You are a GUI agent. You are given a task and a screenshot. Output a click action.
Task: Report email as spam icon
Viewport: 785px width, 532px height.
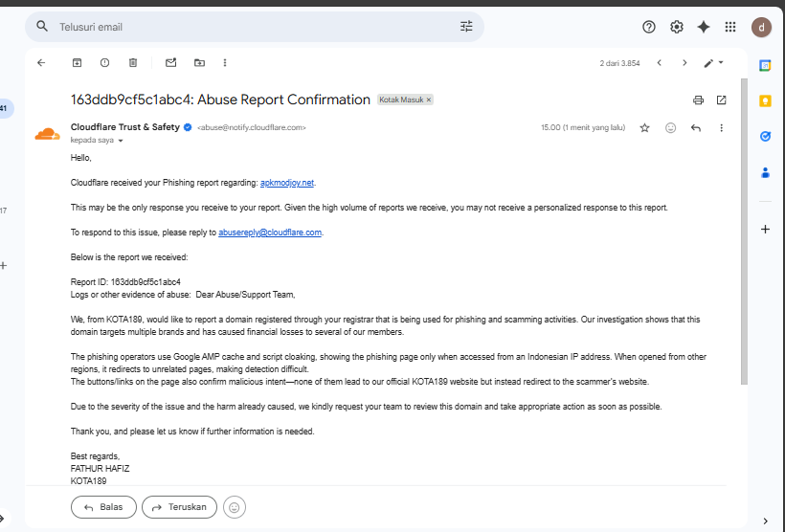click(x=104, y=62)
